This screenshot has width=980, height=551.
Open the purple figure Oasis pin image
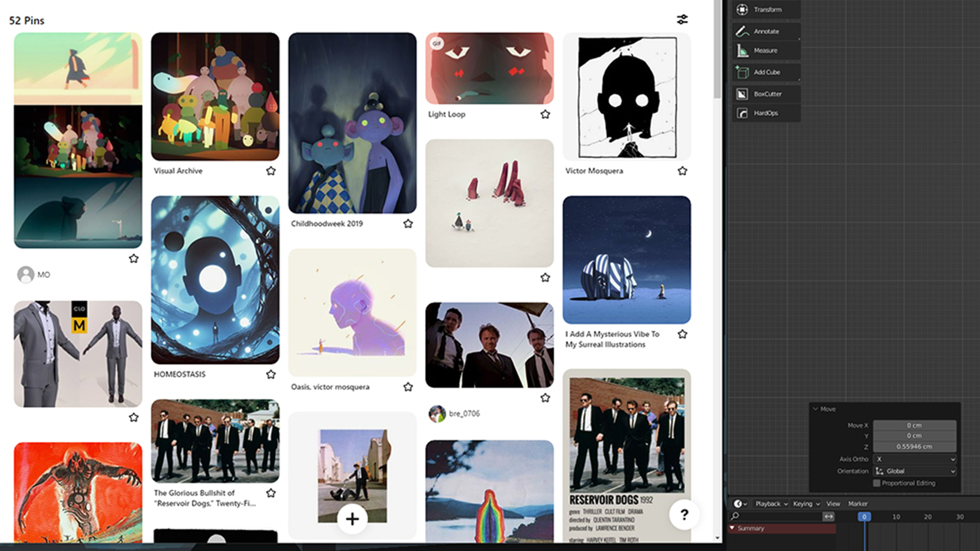(x=352, y=312)
